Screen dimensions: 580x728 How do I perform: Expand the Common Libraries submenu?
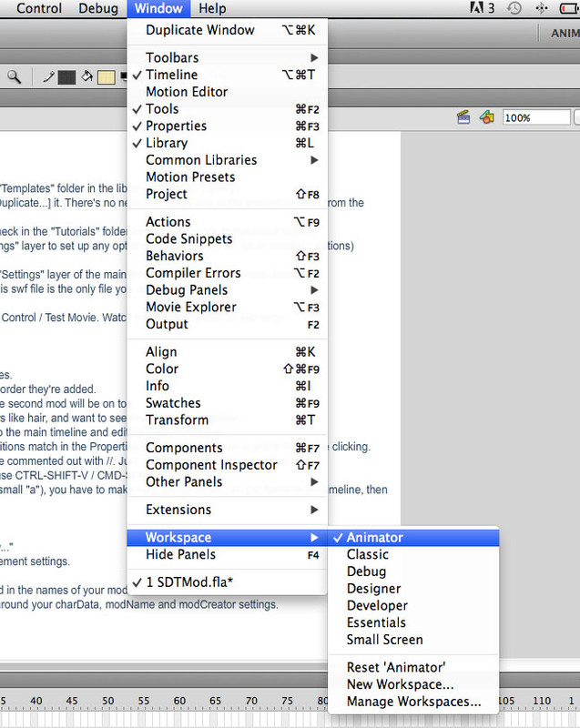pos(201,160)
